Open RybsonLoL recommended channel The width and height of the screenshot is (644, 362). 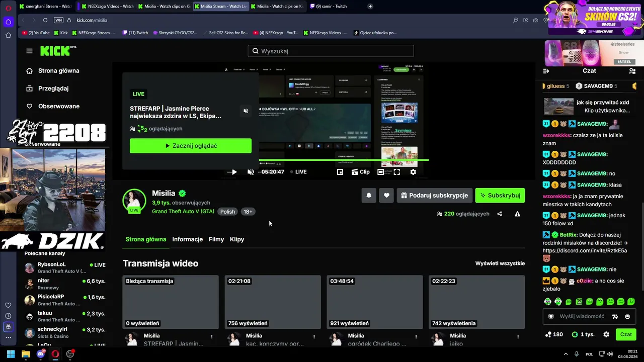(65, 267)
